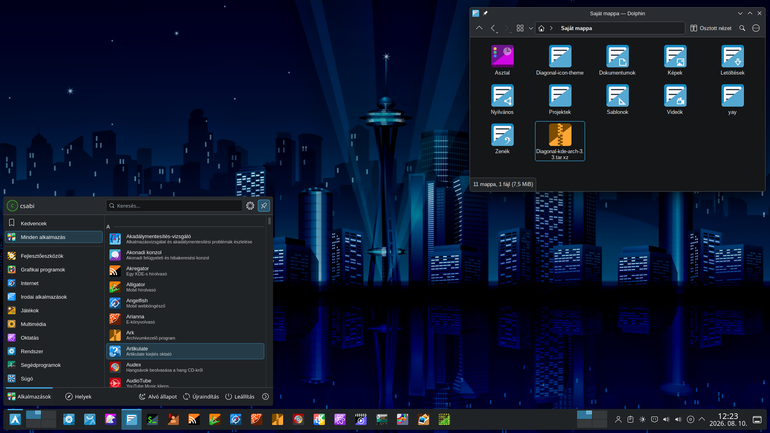This screenshot has width=770, height=433.
Task: Switch to the Helyek tab
Action: point(78,397)
